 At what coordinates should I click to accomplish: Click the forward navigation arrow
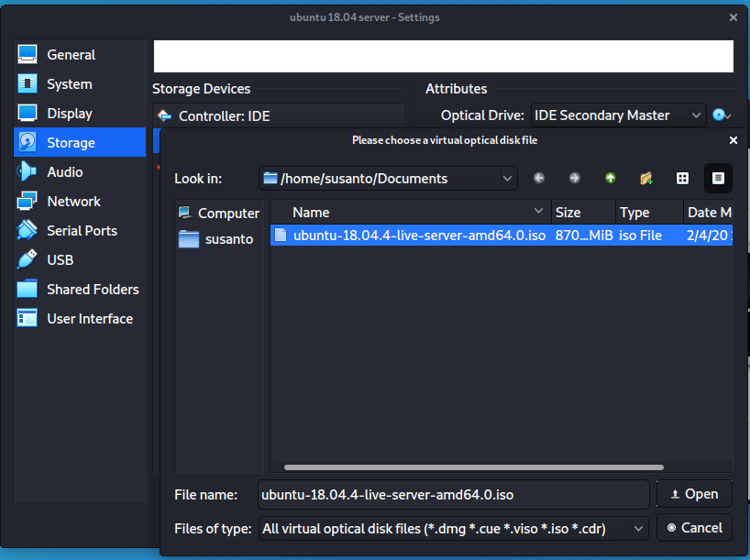tap(575, 178)
